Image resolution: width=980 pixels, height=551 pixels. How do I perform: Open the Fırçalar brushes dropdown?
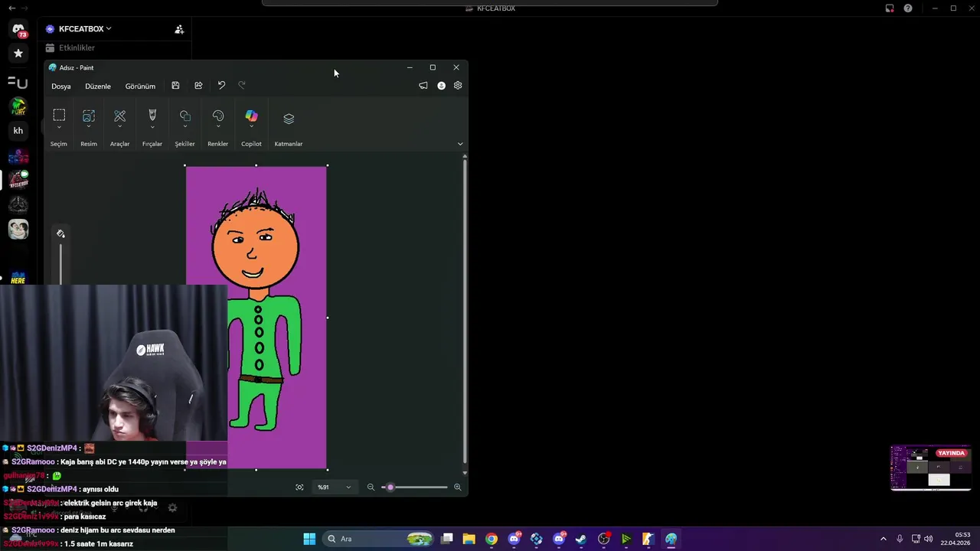point(152,128)
